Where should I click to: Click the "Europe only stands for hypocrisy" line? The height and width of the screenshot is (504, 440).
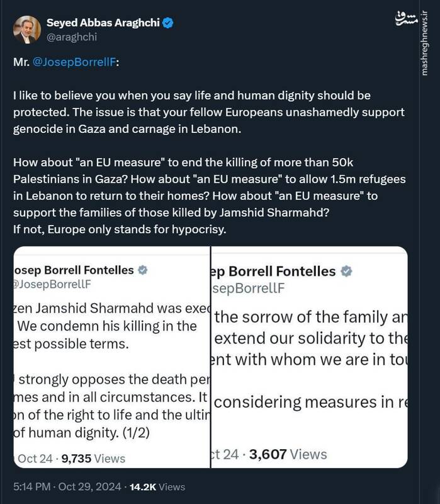click(x=120, y=229)
